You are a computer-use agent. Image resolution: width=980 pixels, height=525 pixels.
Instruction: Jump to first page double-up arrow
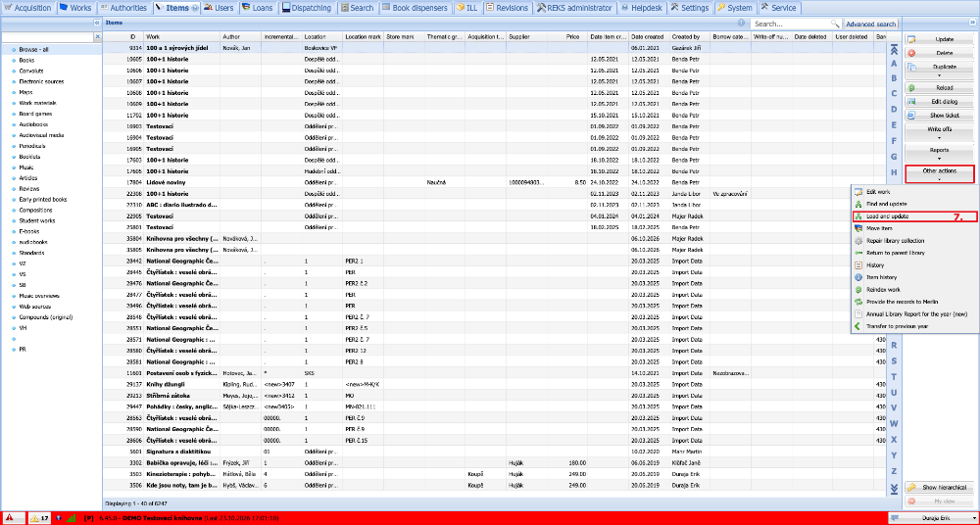(x=894, y=50)
